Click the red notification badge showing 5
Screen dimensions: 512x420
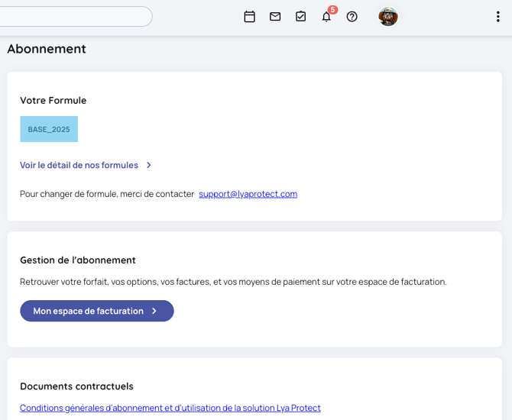click(332, 10)
